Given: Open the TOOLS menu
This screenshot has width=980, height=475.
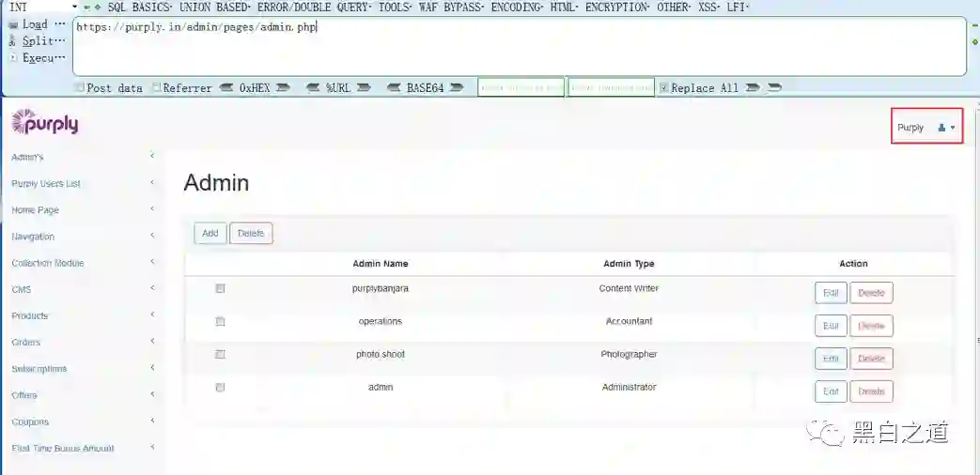Looking at the screenshot, I should click(397, 8).
